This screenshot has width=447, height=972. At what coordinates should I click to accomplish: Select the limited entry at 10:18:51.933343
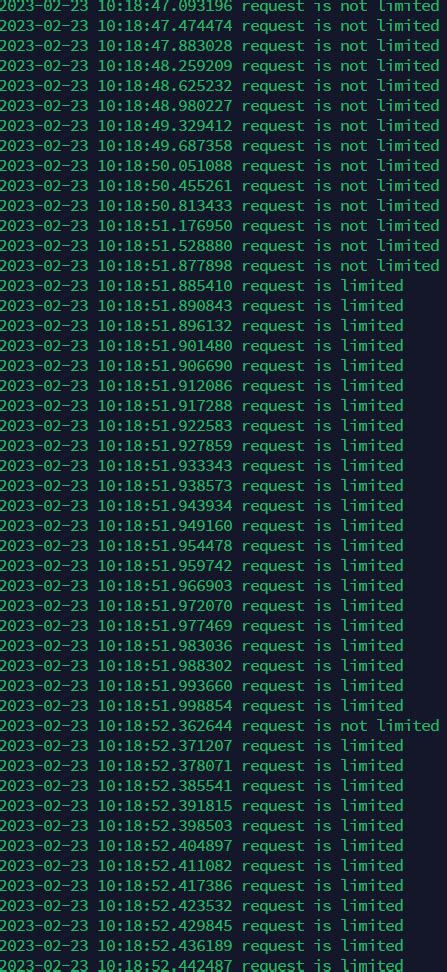[x=201, y=466]
